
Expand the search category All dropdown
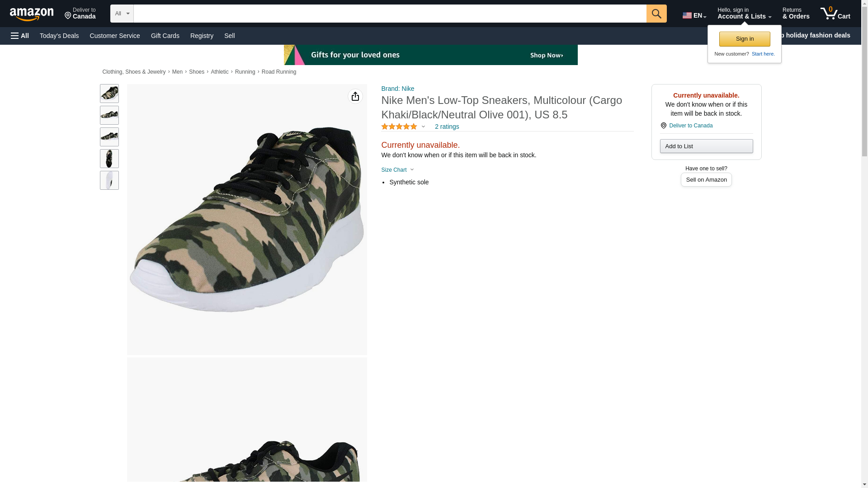tap(122, 14)
